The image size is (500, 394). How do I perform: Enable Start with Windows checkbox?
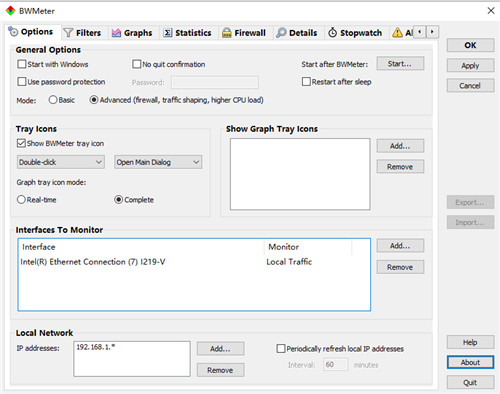click(22, 64)
